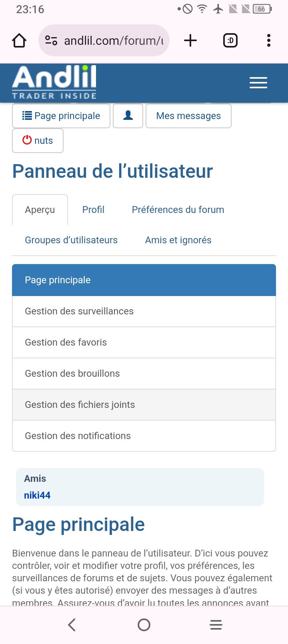Open the user profile icon button
Image resolution: width=288 pixels, height=644 pixels.
[x=128, y=116]
